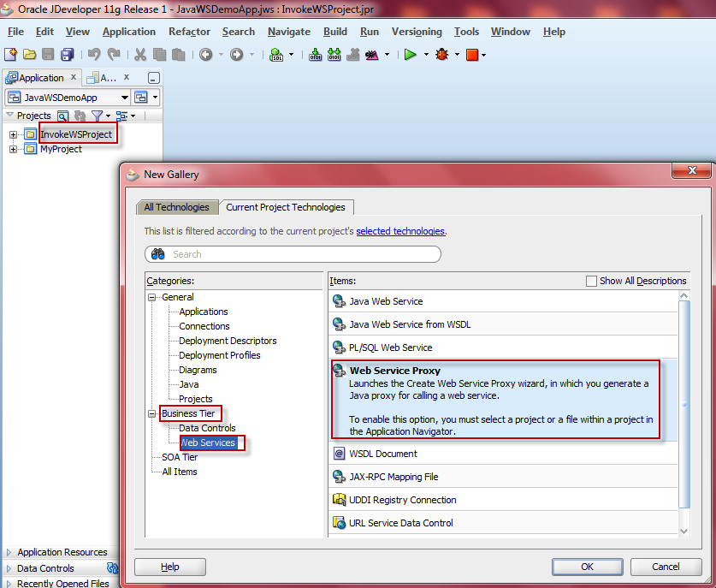Click the Open folder toolbar icon
Viewport: 716px width, 588px height.
30,55
